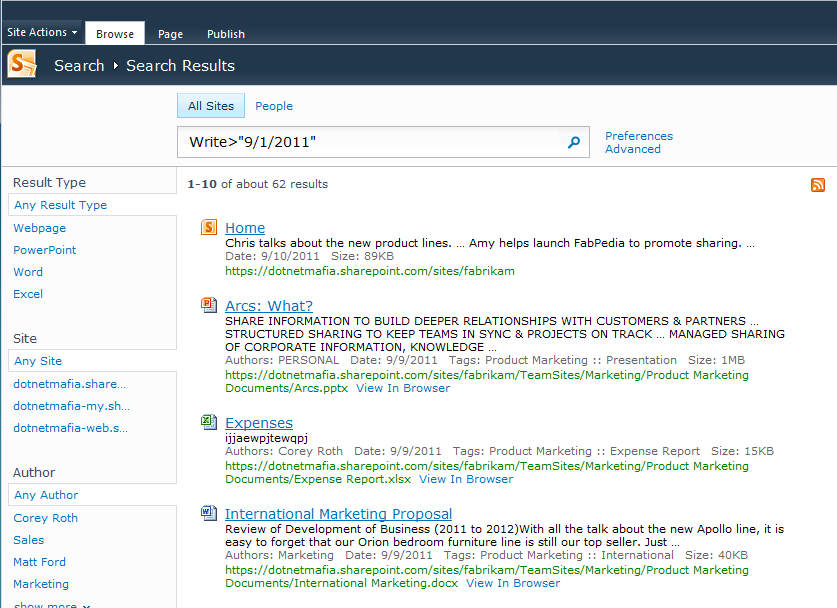Open the Publish ribbon tab
This screenshot has height=608, width=837.
226,34
